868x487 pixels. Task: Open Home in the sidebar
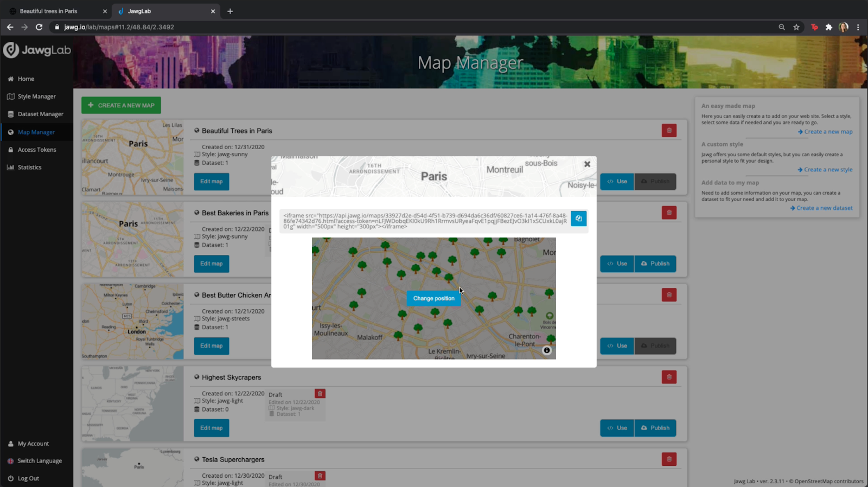pos(25,79)
